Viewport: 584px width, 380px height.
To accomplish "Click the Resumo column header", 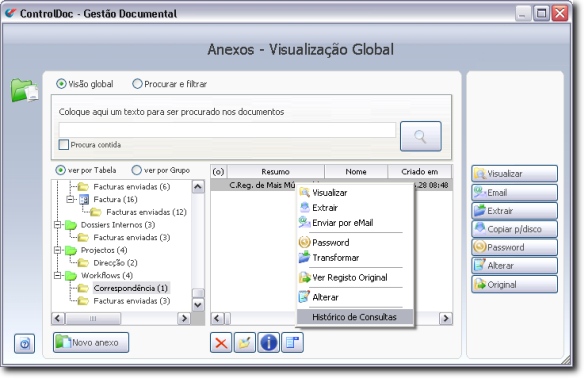I will click(276, 172).
